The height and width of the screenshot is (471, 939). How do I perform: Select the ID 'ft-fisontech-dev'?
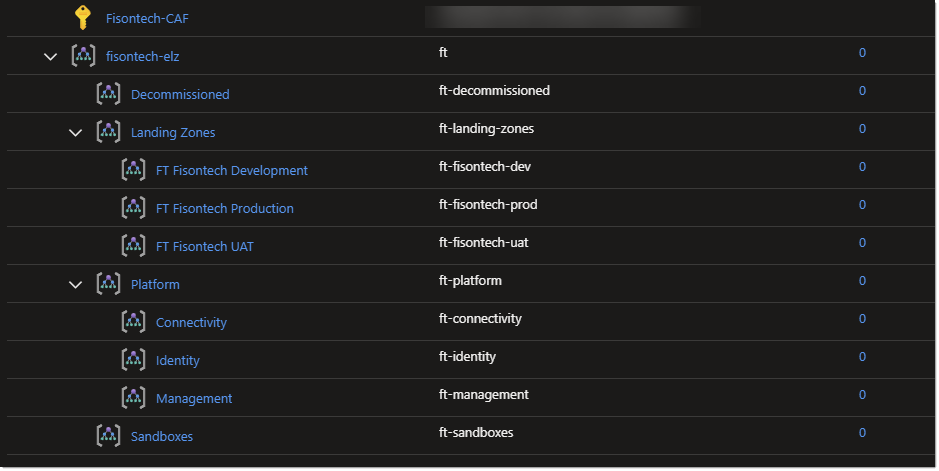click(484, 166)
